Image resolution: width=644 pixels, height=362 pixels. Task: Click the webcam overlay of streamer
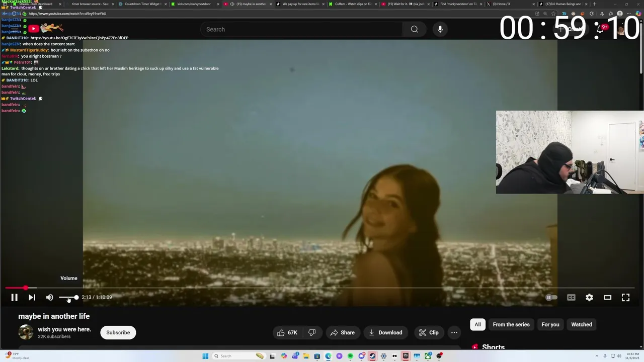pyautogui.click(x=570, y=152)
